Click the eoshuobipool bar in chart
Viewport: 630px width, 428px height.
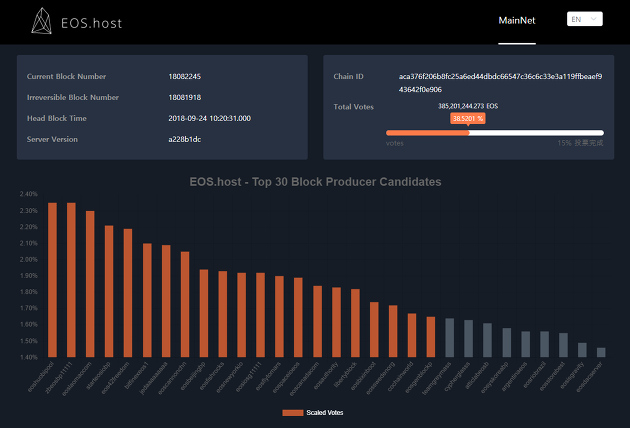pos(53,280)
